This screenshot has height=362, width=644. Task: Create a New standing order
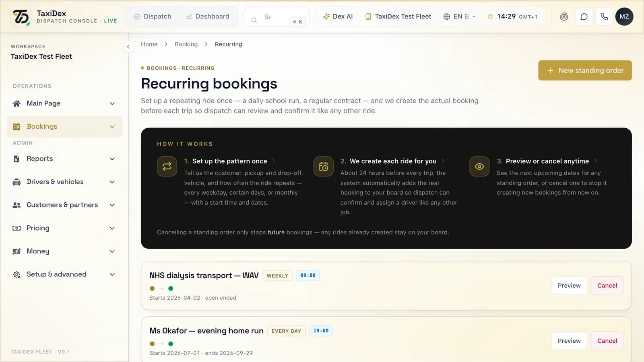[x=585, y=70]
